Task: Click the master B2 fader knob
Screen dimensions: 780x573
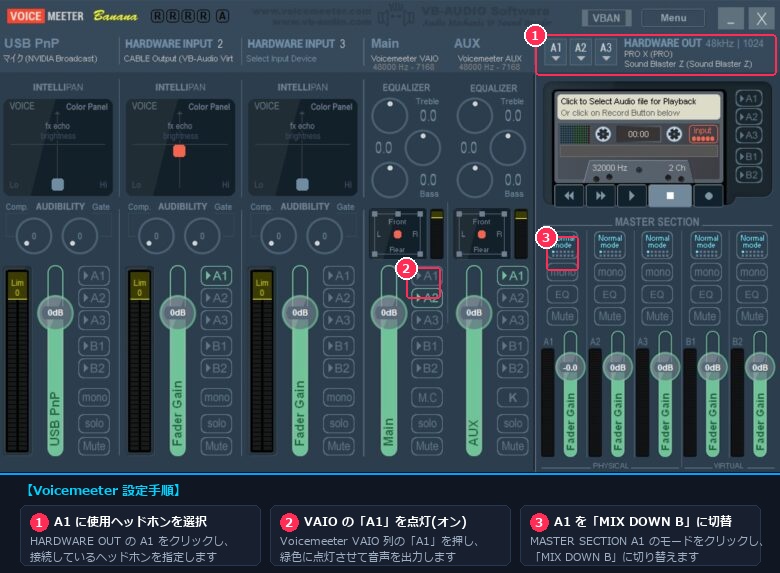Action: (760, 368)
